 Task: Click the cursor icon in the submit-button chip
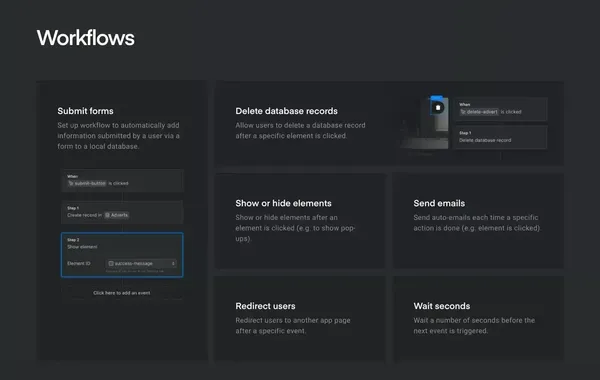71,183
